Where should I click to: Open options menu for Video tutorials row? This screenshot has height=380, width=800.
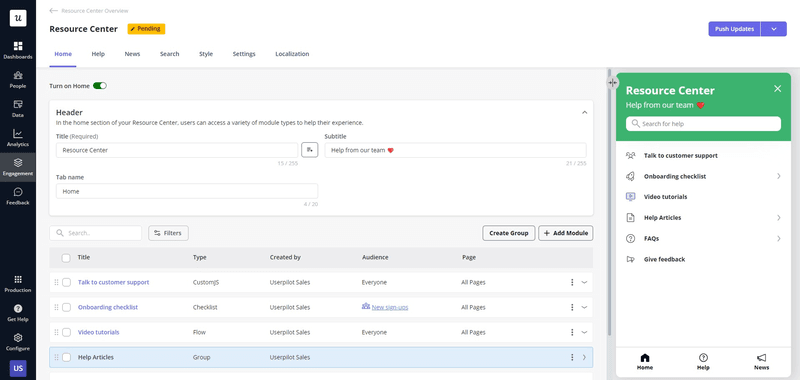572,332
